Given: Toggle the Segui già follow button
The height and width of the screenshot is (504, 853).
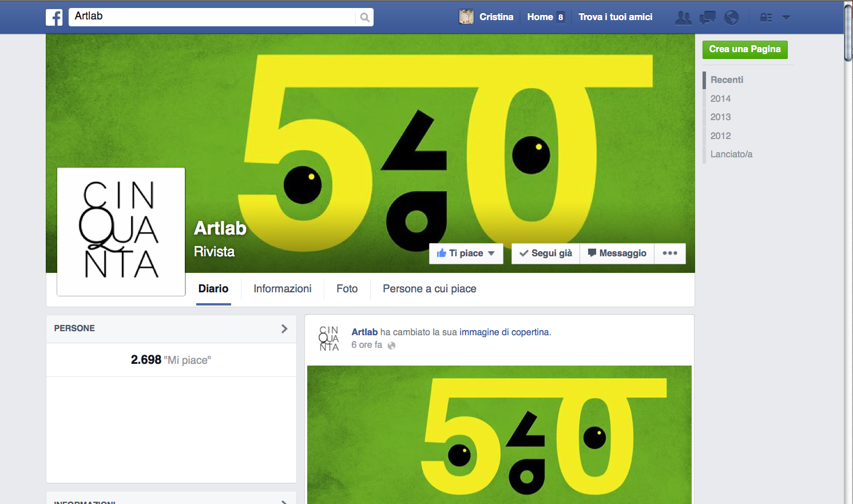Looking at the screenshot, I should pos(546,253).
